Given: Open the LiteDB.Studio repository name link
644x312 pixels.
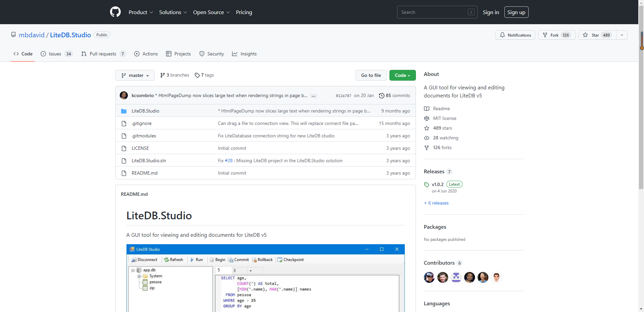Looking at the screenshot, I should pyautogui.click(x=70, y=35).
